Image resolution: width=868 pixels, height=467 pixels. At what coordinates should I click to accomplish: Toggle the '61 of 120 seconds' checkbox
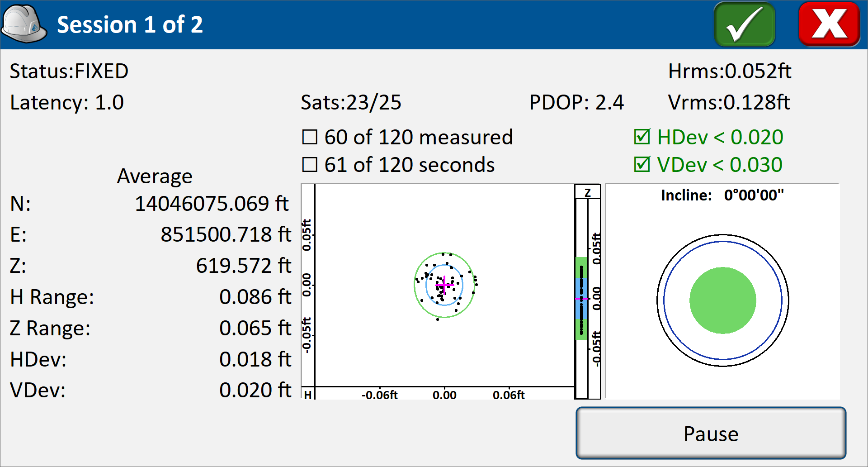(310, 165)
